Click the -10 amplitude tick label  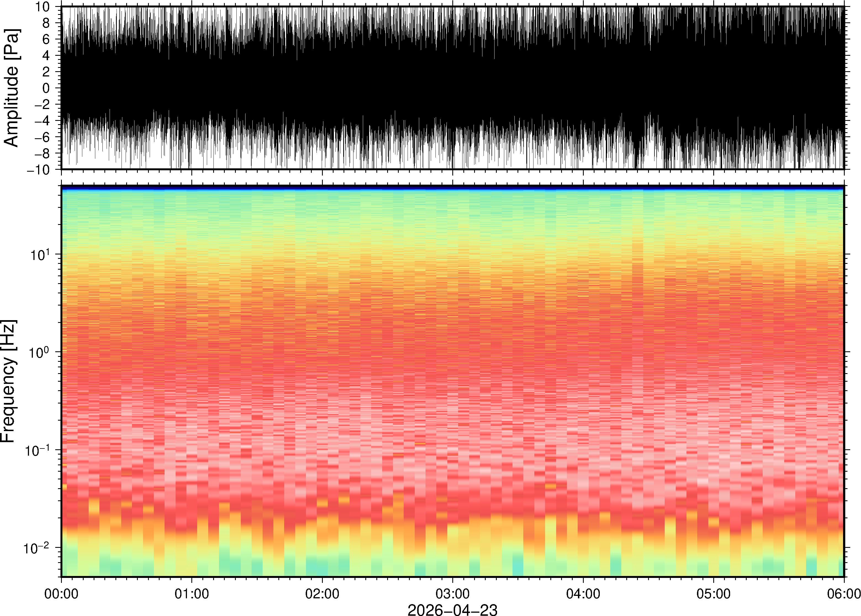[x=38, y=169]
